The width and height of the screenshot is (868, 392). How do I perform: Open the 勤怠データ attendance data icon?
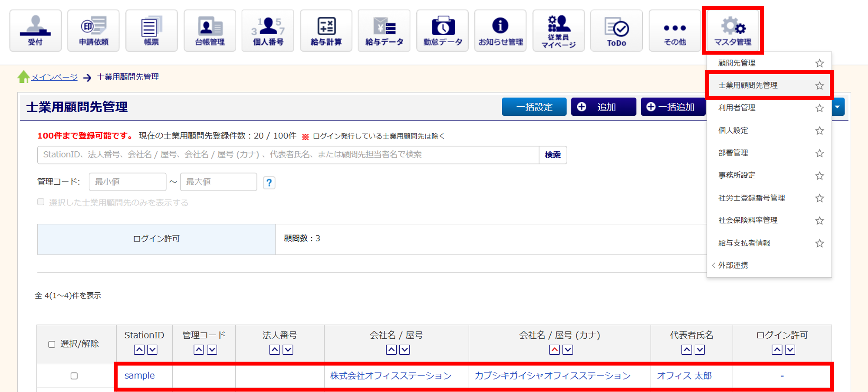(x=442, y=30)
